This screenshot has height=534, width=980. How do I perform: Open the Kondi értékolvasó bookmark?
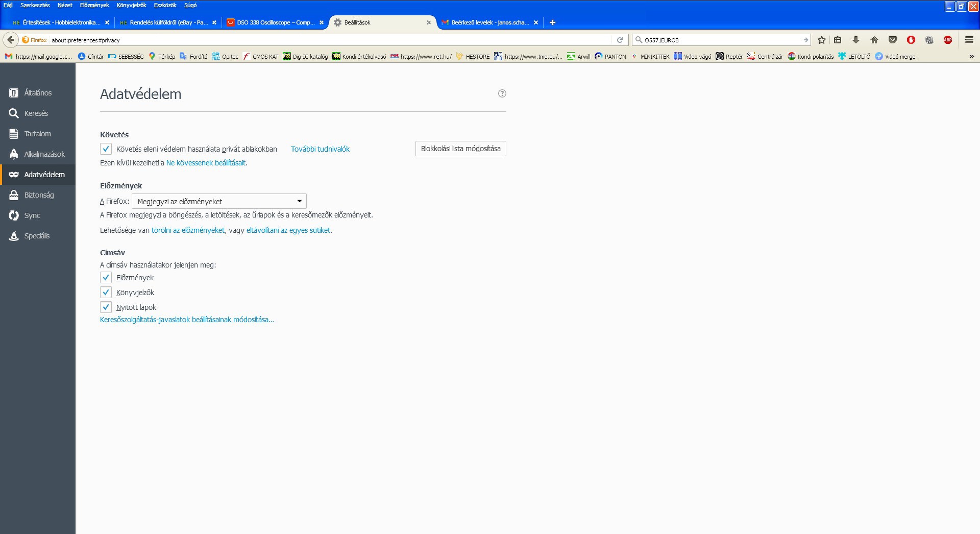[359, 57]
